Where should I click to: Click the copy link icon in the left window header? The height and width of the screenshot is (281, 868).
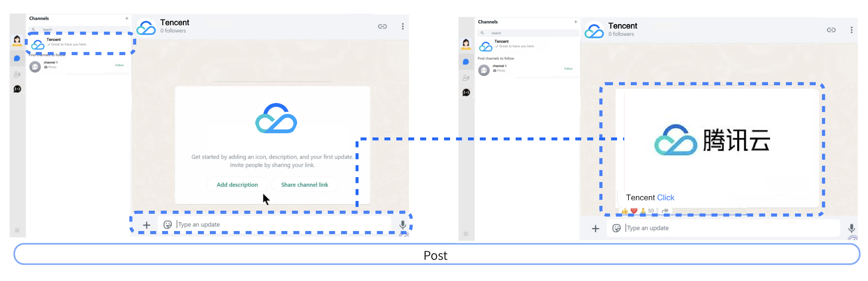pos(382,26)
